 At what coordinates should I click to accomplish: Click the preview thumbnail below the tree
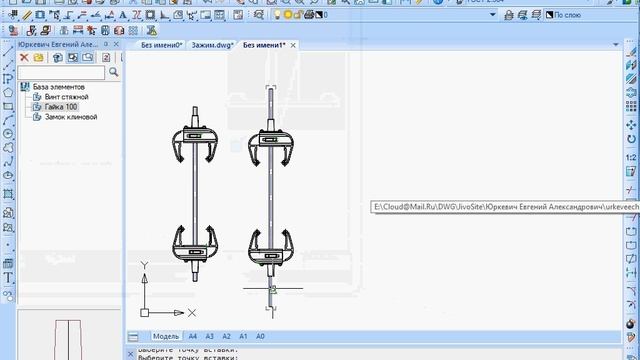69,335
